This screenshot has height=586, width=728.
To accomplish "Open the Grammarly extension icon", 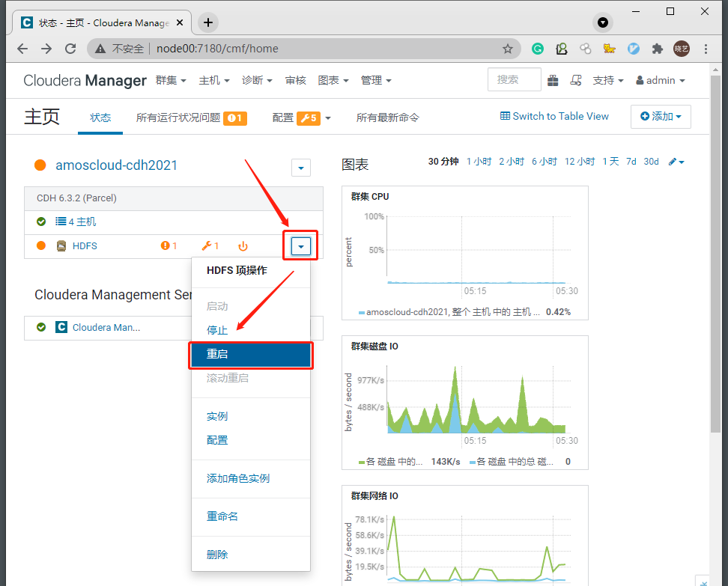I will click(x=538, y=49).
